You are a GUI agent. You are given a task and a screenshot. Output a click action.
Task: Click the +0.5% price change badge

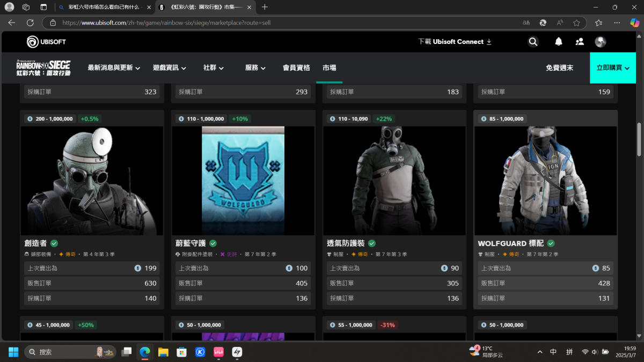90,119
